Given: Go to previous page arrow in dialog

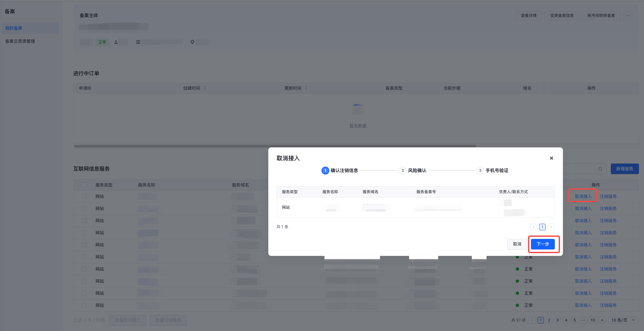Looking at the screenshot, I should pyautogui.click(x=534, y=227).
